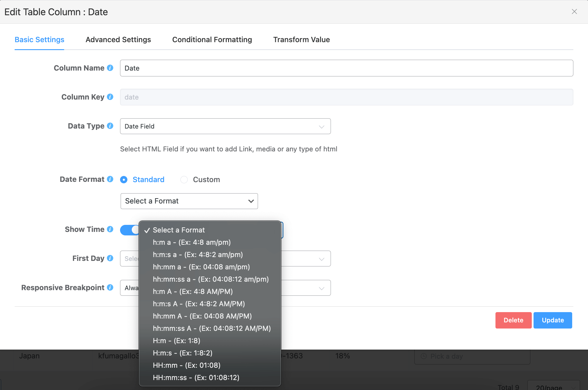Expand the Select a Format date dropdown

pos(189,201)
